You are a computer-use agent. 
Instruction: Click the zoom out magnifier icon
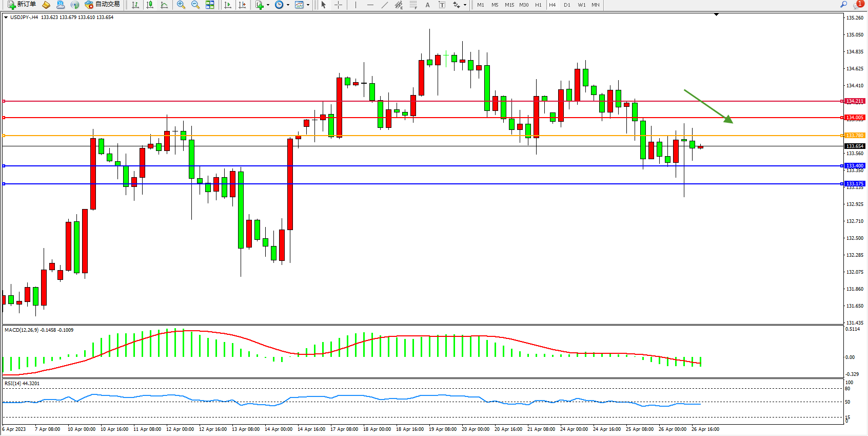click(x=195, y=5)
